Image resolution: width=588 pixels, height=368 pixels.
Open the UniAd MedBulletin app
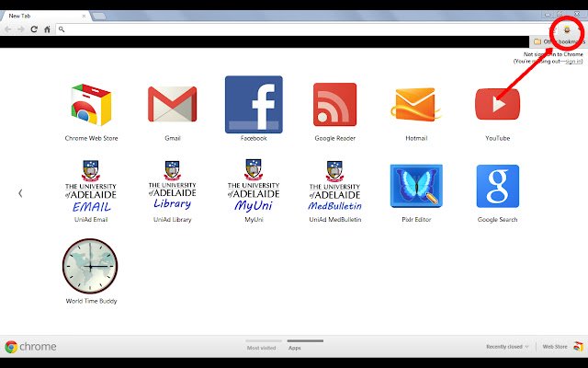point(334,186)
